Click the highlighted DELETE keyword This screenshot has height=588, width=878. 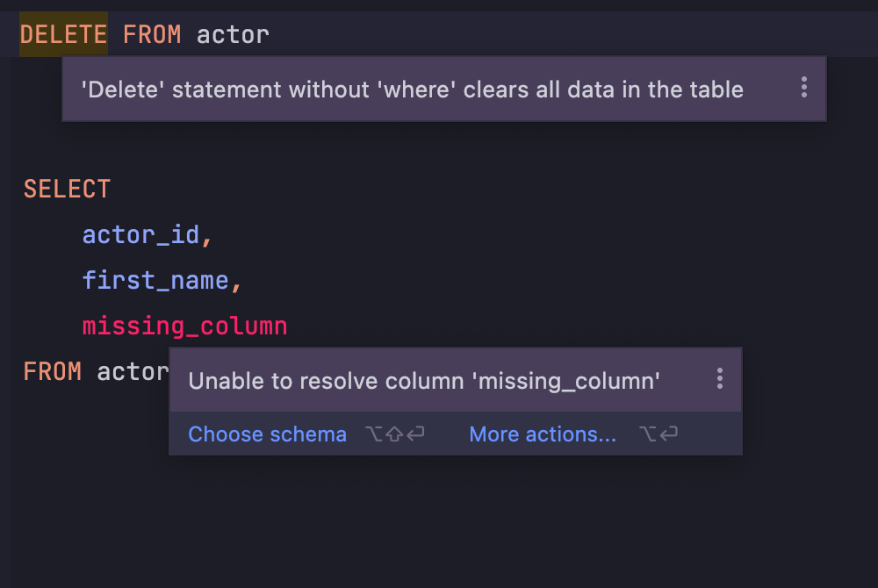[x=63, y=35]
